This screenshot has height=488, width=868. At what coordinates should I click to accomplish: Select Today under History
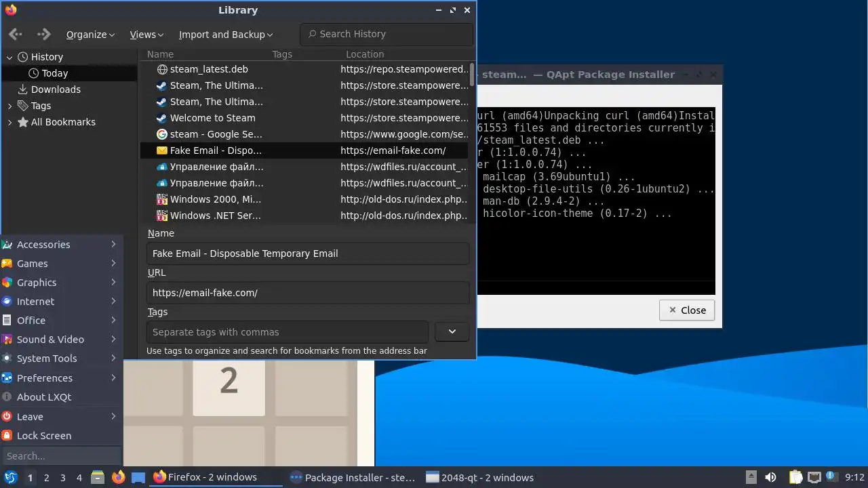[x=68, y=73]
